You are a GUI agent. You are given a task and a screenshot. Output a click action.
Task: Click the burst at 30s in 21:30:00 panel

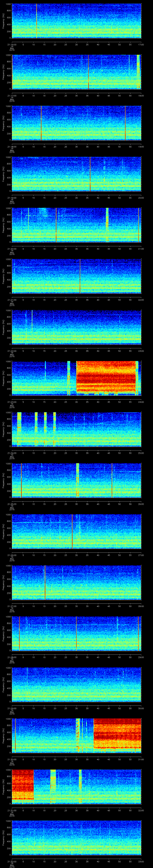pos(78,736)
